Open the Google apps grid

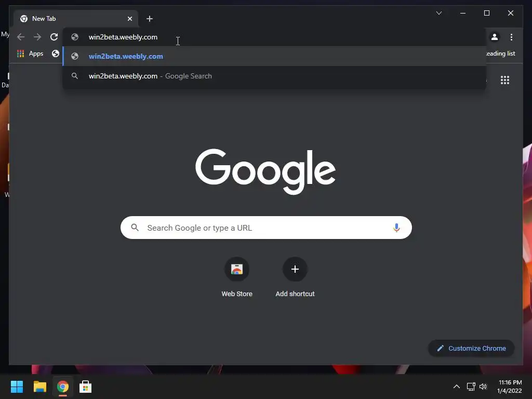tap(505, 80)
